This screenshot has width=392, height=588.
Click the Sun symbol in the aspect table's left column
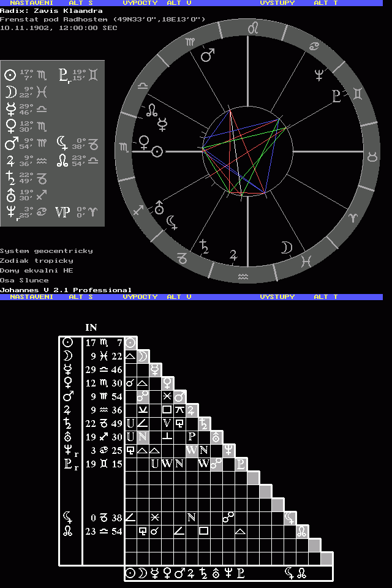pyautogui.click(x=70, y=343)
